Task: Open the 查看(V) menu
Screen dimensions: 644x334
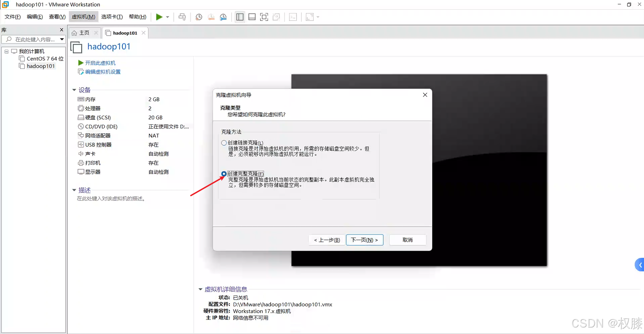Action: [x=57, y=17]
